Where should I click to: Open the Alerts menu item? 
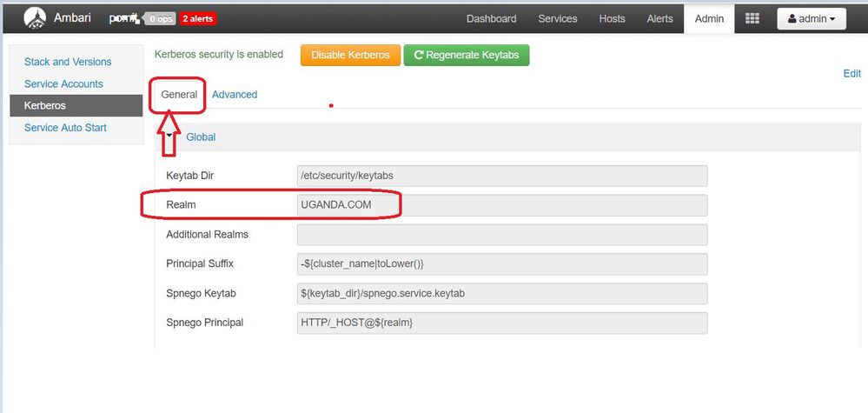pos(659,19)
